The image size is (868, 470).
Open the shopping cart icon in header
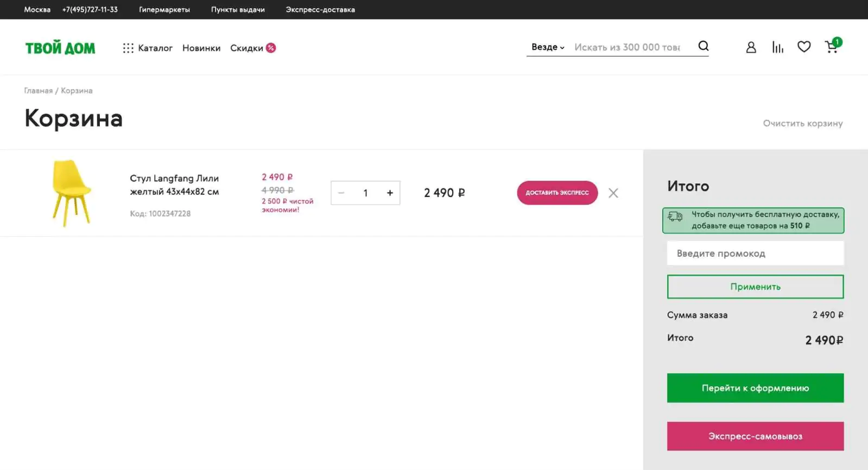[x=833, y=46]
